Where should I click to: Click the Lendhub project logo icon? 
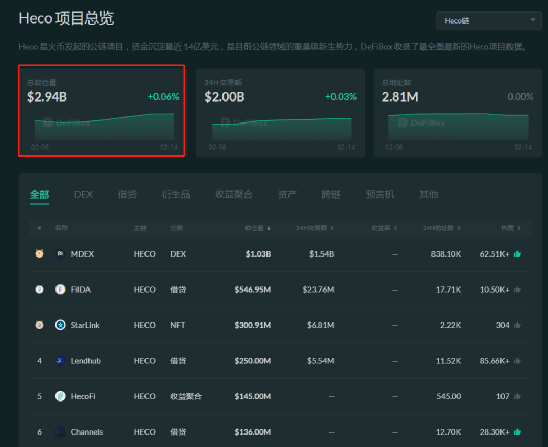(60, 361)
